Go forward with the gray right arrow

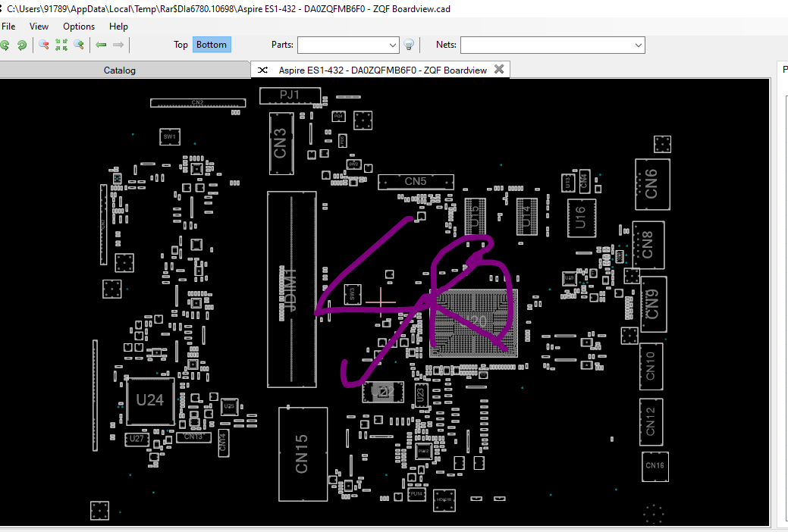point(118,45)
